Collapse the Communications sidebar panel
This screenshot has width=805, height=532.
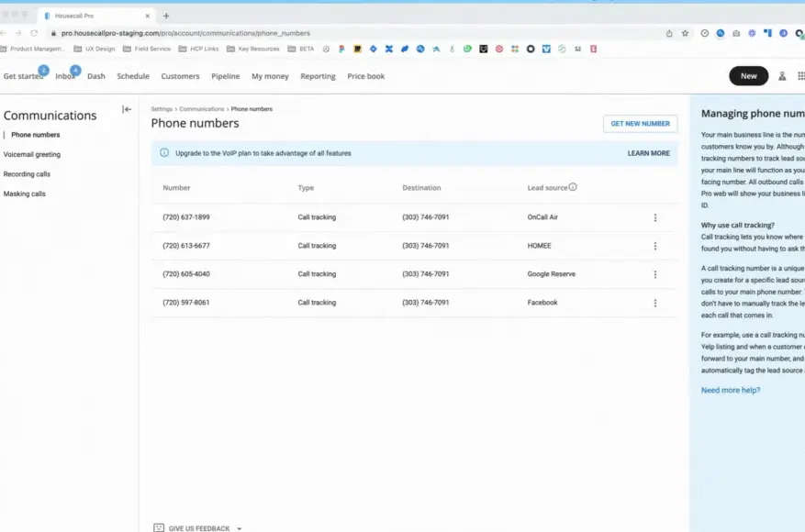click(127, 109)
